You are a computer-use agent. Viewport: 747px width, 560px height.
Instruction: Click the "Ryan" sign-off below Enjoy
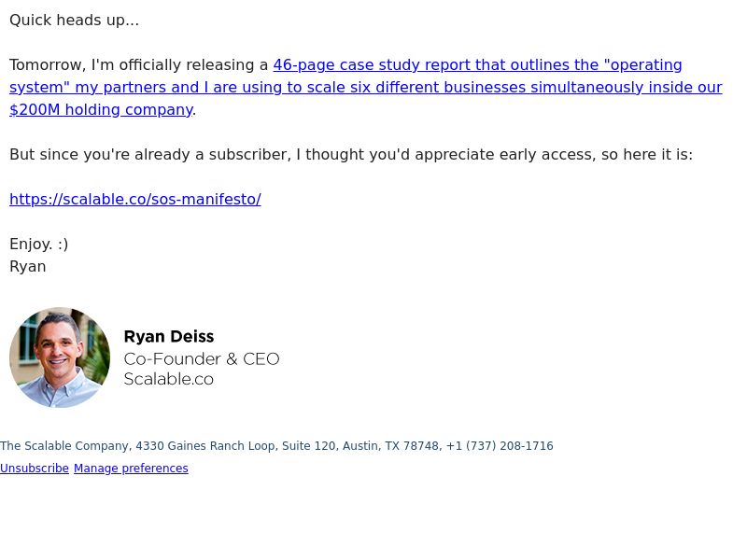tap(28, 266)
